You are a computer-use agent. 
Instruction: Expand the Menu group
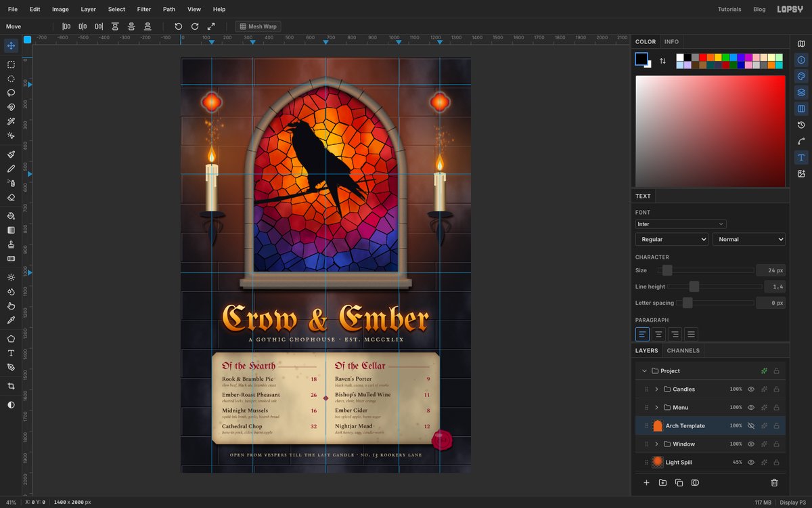point(656,408)
